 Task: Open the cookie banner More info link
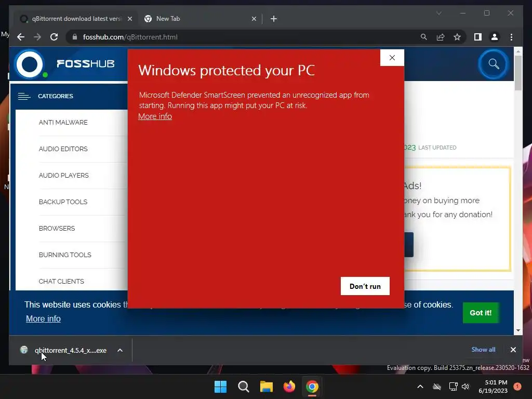[x=44, y=318]
